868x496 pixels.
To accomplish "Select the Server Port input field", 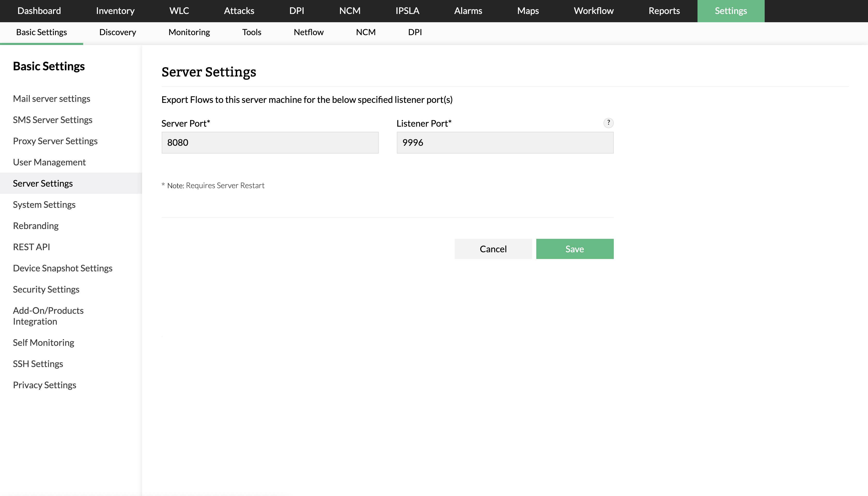I will pyautogui.click(x=270, y=142).
